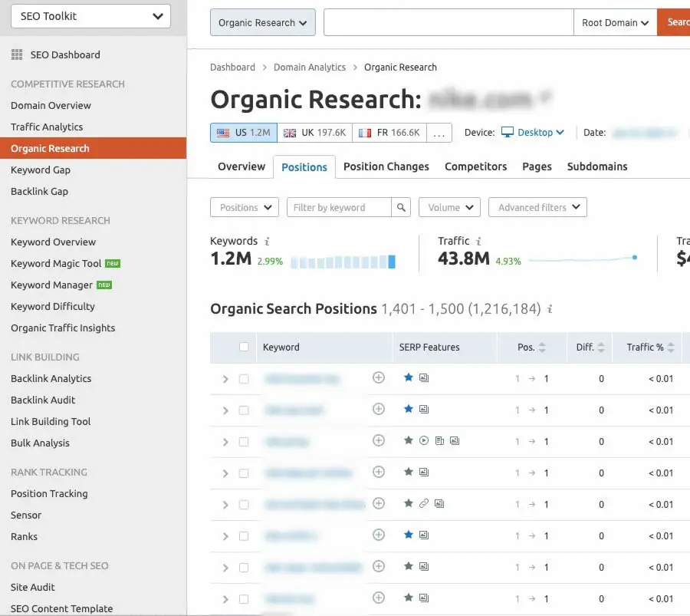The image size is (690, 616).
Task: Open the Positions filter dropdown
Action: click(245, 207)
